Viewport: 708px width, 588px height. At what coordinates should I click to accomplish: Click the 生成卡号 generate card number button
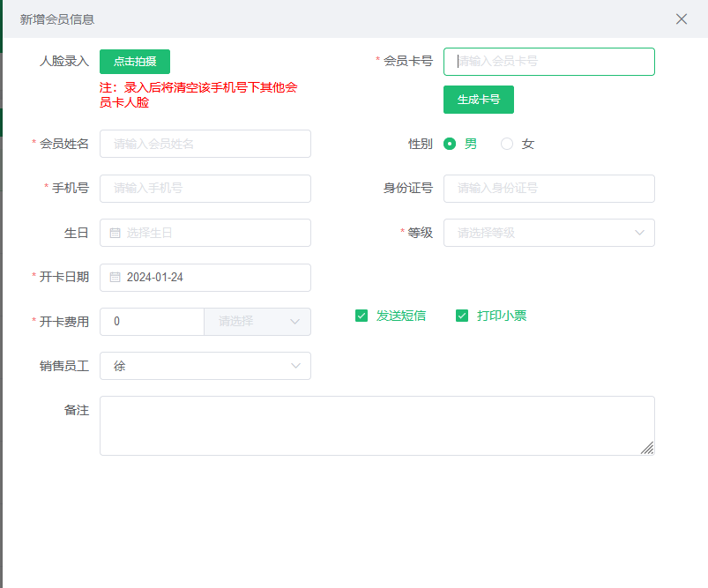click(478, 100)
